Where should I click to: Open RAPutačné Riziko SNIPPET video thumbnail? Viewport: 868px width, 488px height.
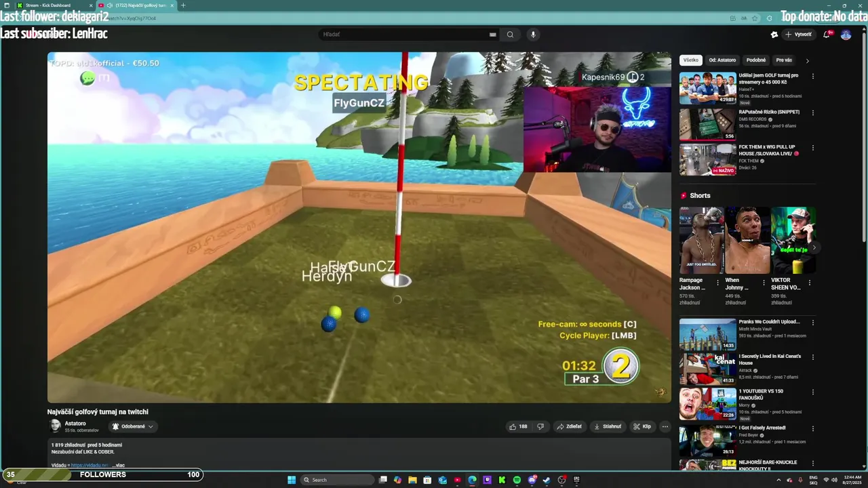pyautogui.click(x=708, y=124)
